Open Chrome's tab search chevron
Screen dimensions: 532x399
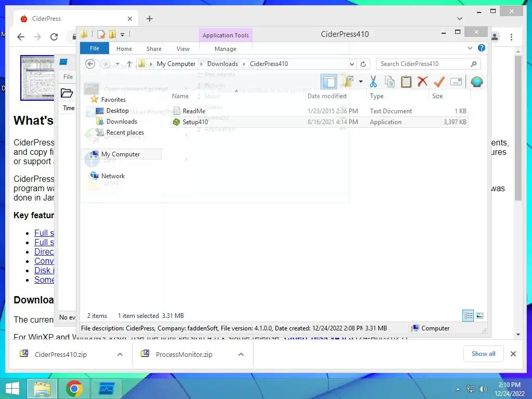[460, 19]
